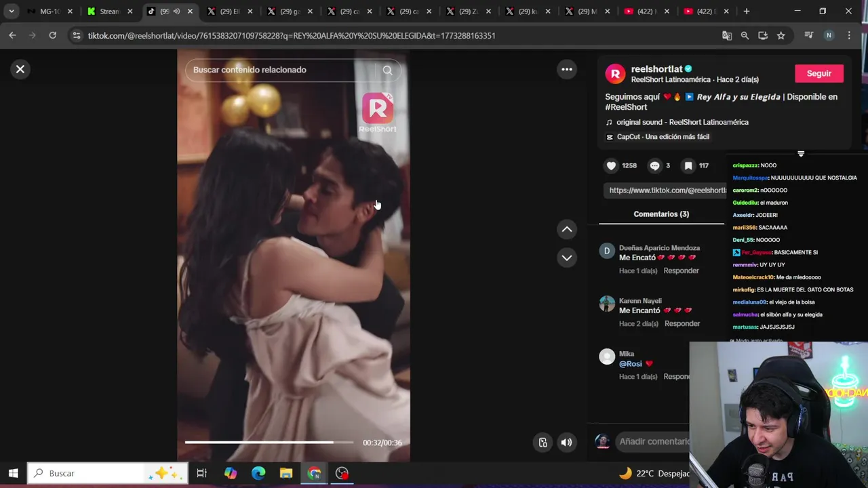The image size is (868, 488).
Task: Launch Copilot from the taskbar
Action: [230, 473]
